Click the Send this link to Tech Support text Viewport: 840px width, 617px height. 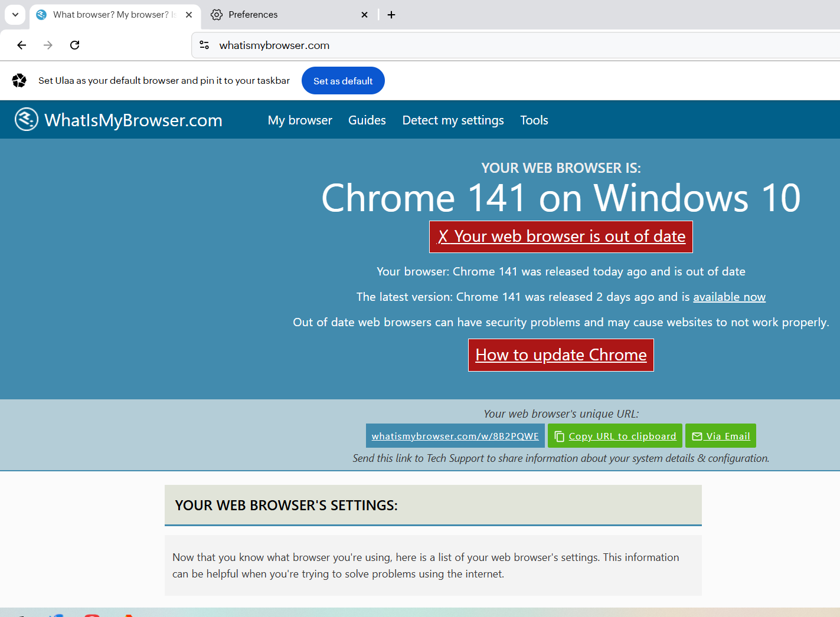click(x=561, y=458)
